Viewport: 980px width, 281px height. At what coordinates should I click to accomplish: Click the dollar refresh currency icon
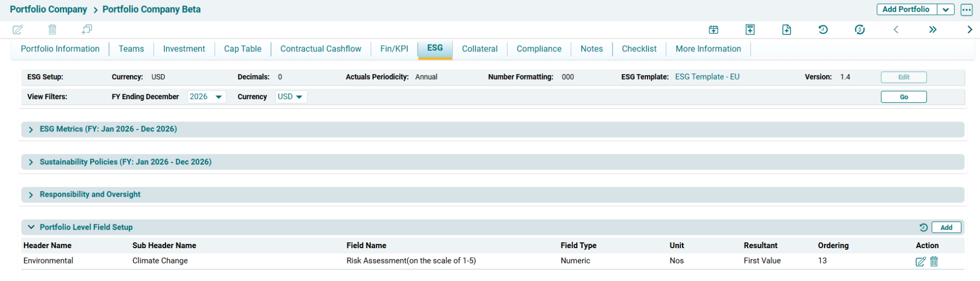[x=860, y=30]
